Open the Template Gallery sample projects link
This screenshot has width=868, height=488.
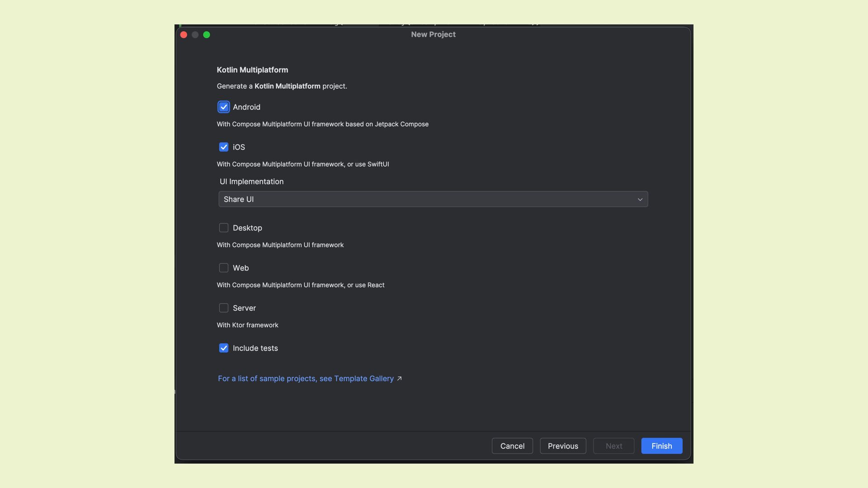click(x=306, y=379)
